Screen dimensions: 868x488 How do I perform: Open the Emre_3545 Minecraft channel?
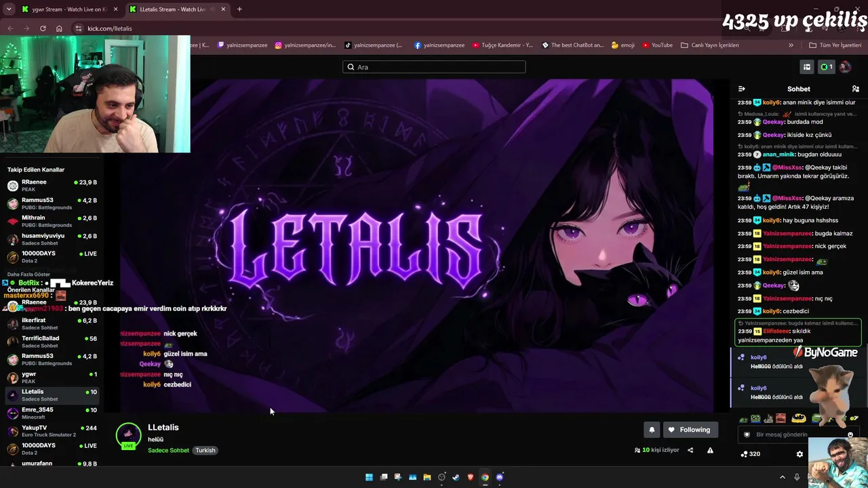tap(52, 413)
